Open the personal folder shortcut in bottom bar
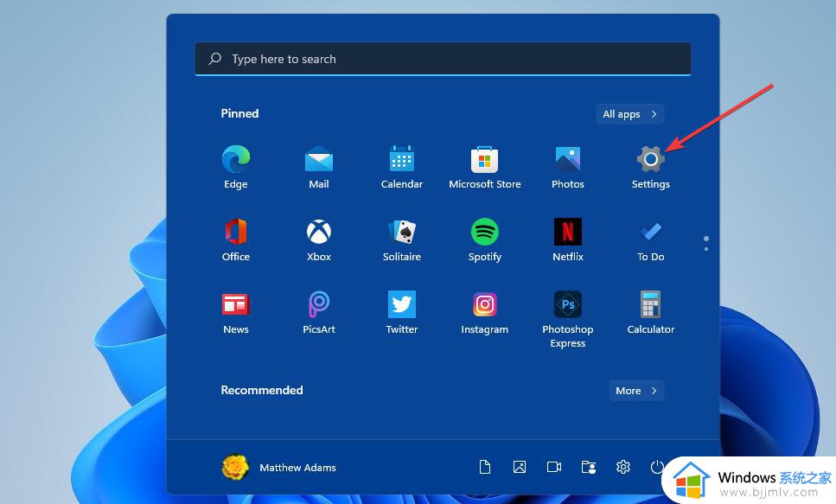836x504 pixels. click(x=589, y=467)
